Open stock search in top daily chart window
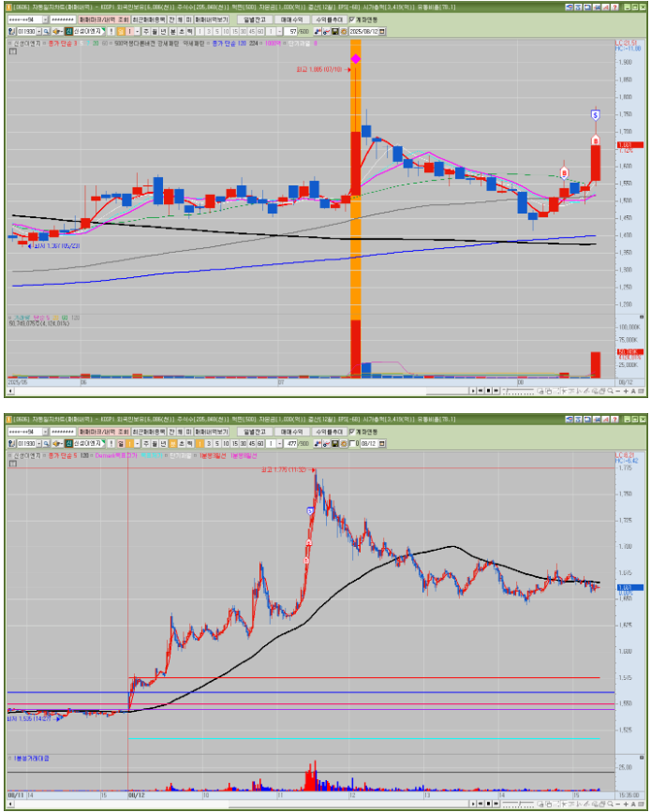 (x=46, y=32)
